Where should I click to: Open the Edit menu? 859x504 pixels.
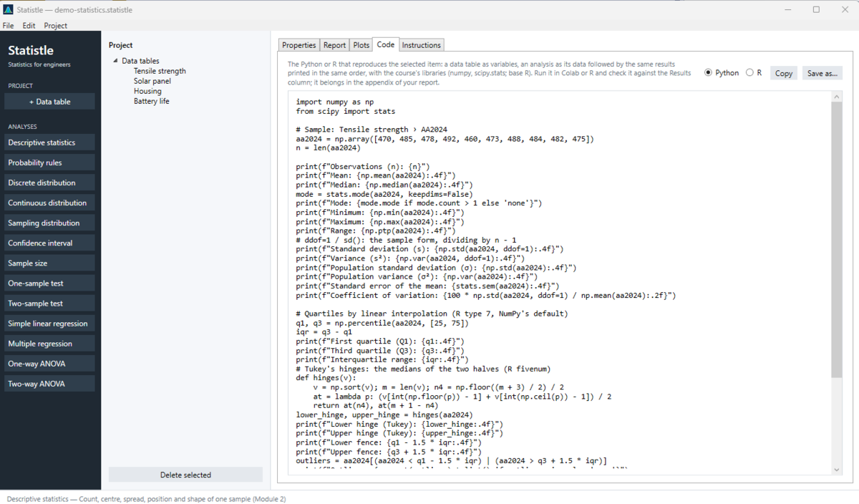pyautogui.click(x=29, y=26)
